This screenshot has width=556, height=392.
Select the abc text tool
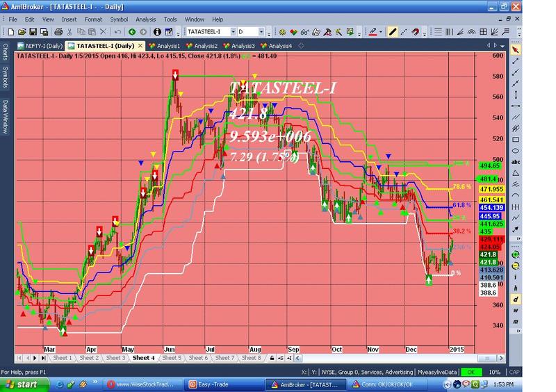(516, 162)
